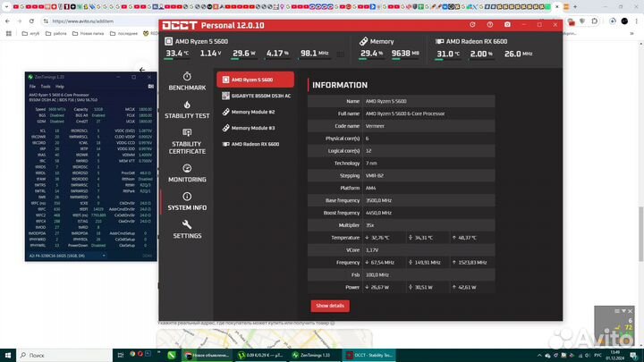644x362 pixels.
Task: Click the CPU temperature 33.4 °C reading
Action: click(x=177, y=54)
